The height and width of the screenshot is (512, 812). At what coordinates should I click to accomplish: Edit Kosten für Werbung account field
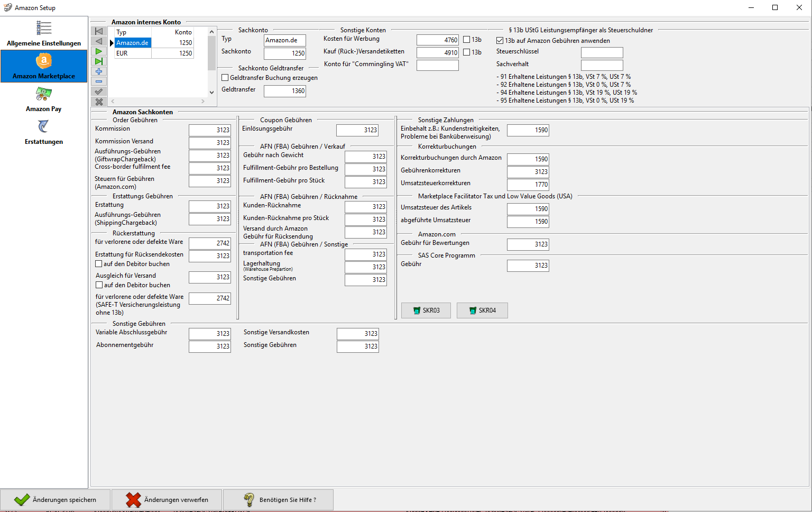(438, 40)
